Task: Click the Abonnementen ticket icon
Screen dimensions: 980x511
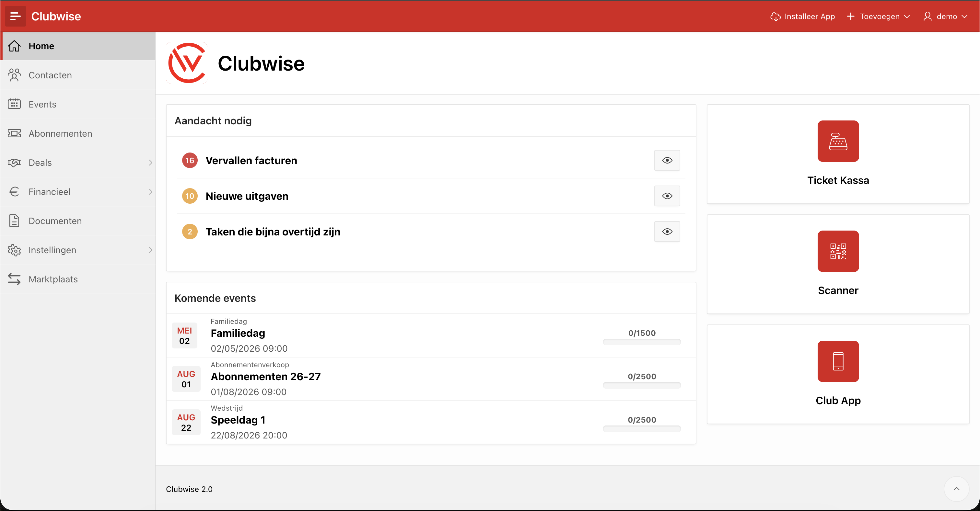Action: (15, 133)
